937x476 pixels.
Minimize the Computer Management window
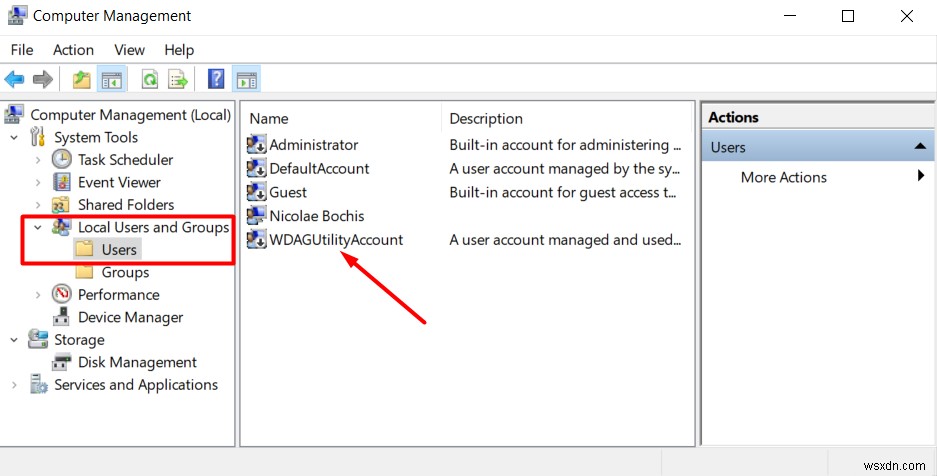coord(789,16)
